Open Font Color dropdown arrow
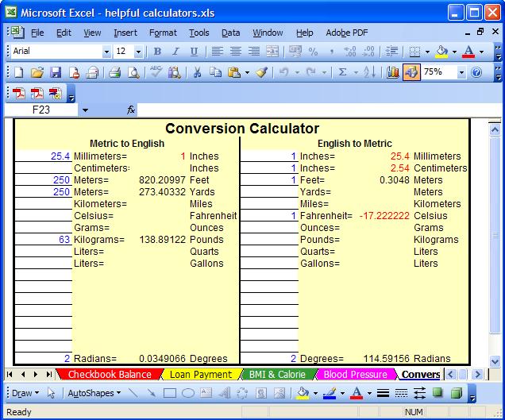Image resolution: width=505 pixels, height=420 pixels. [x=481, y=52]
